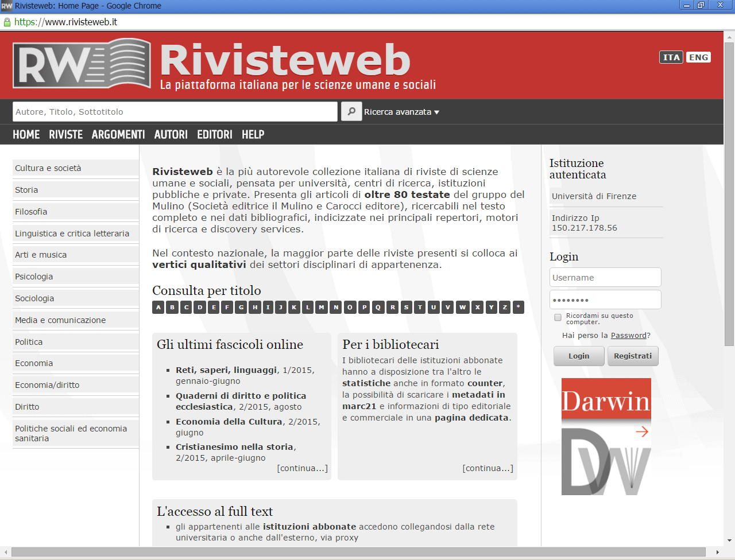Click the magnifier search button
This screenshot has height=560, width=735.
point(351,111)
